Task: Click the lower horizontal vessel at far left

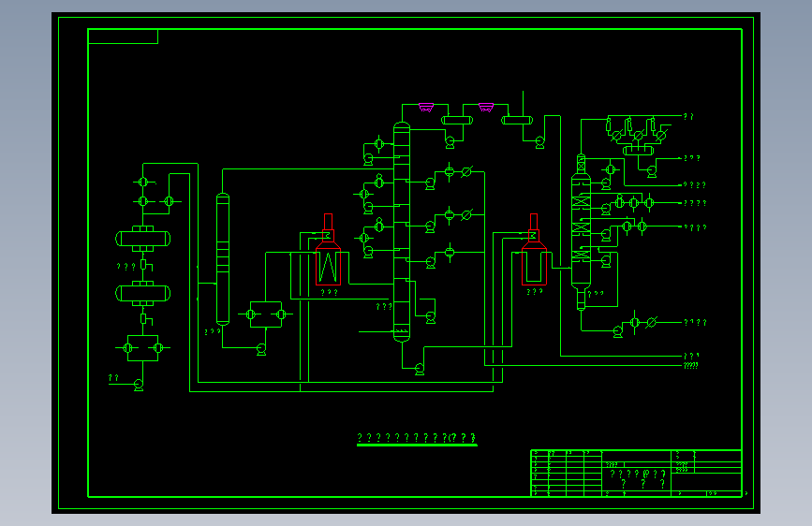Action: [143, 294]
